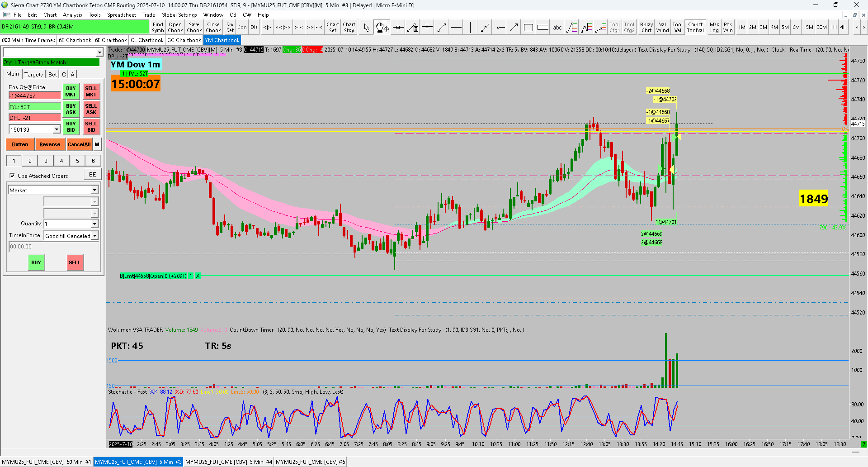This screenshot has width=868, height=467.
Task: Select the Adjust Region Heights tool
Action: pos(427,28)
